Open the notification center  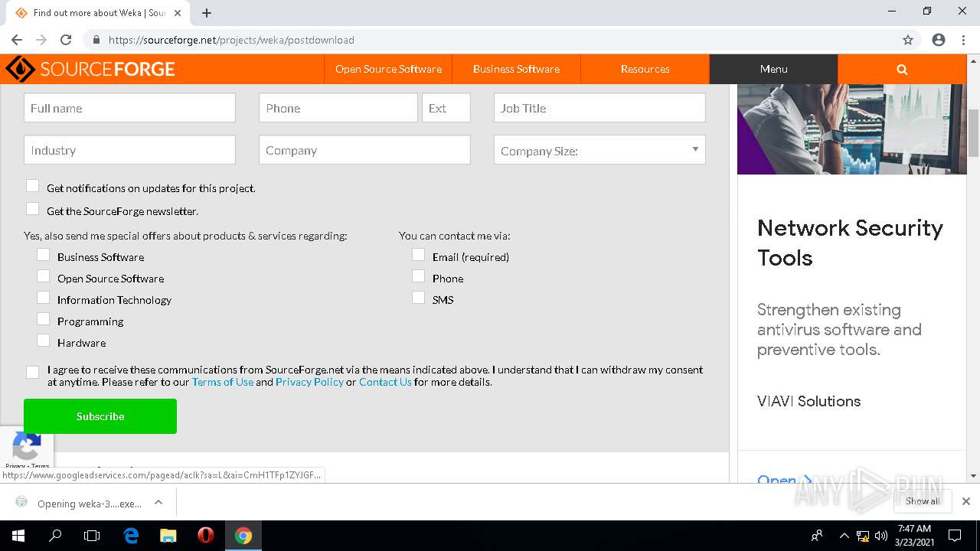tap(955, 536)
